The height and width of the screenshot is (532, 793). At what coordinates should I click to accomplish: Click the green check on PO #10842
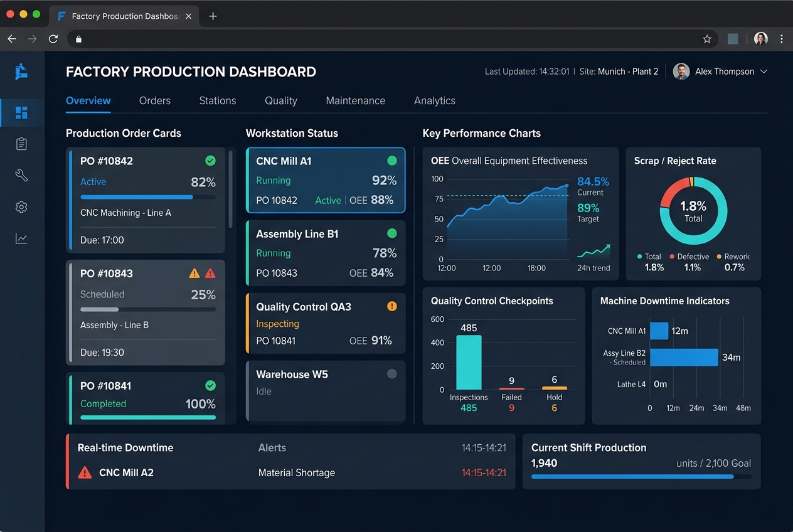pos(210,161)
